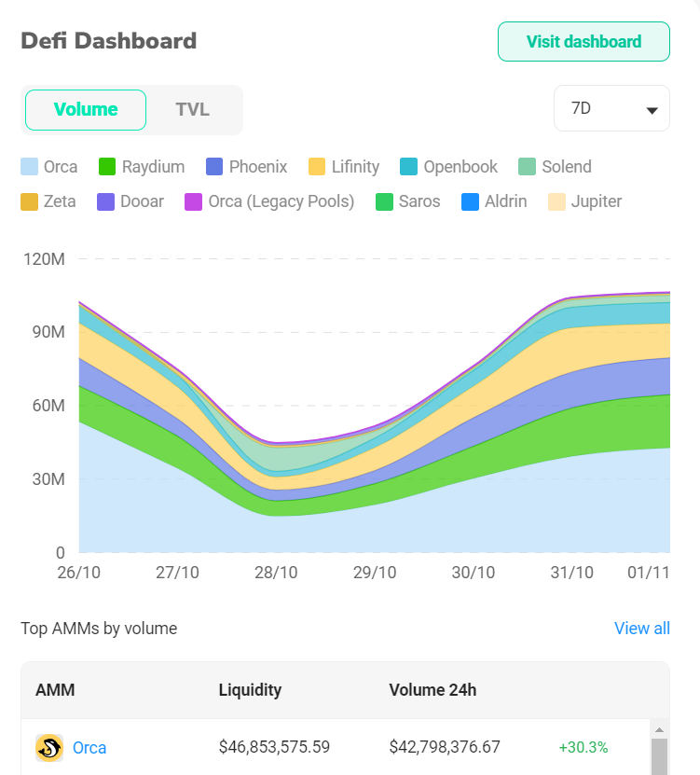The image size is (700, 775).
Task: Click Orca volume value $42,798,376.67
Action: coord(444,746)
